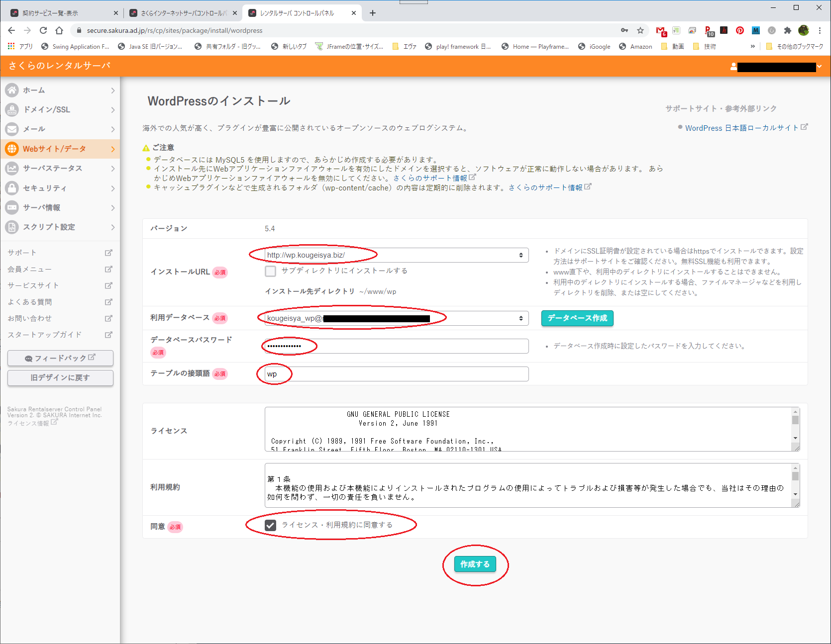Viewport: 831px width, 644px height.
Task: Open the Swing Application F... bookmark
Action: point(75,46)
